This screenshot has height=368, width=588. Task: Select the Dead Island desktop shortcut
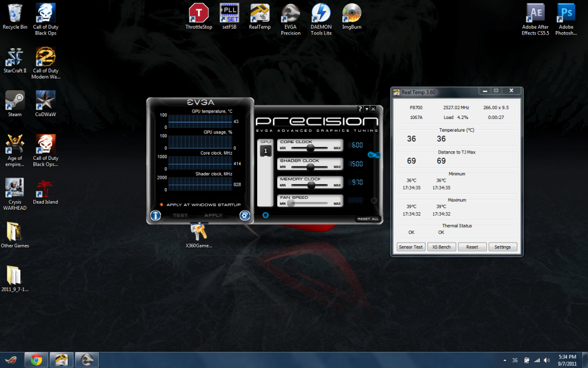(46, 191)
